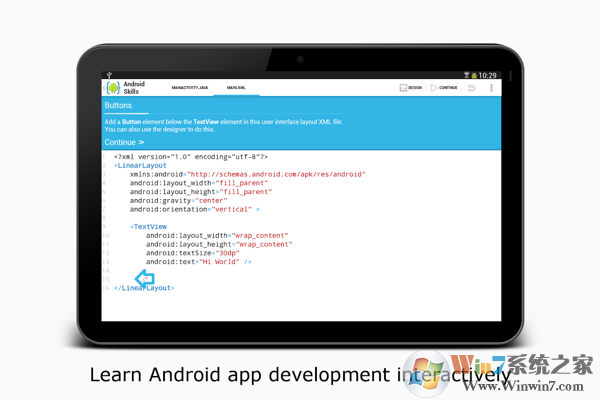This screenshot has height=400, width=600.
Task: Tap the Wi-Fi signal icon in status bar
Action: 466,75
